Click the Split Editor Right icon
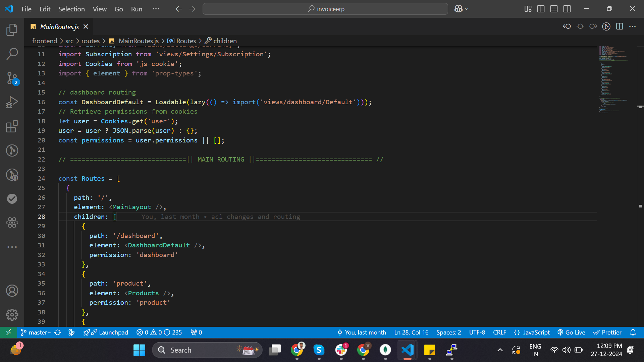This screenshot has height=362, width=644. tap(620, 26)
